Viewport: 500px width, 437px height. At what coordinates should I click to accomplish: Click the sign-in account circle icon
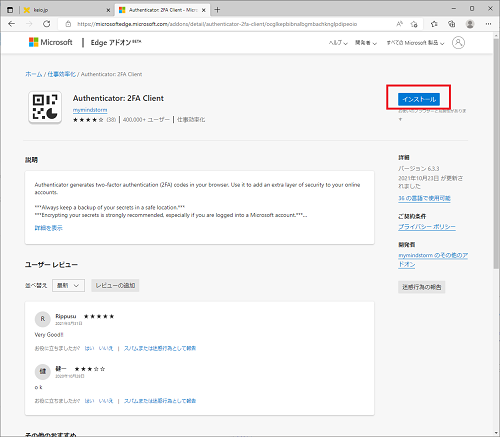tap(458, 43)
